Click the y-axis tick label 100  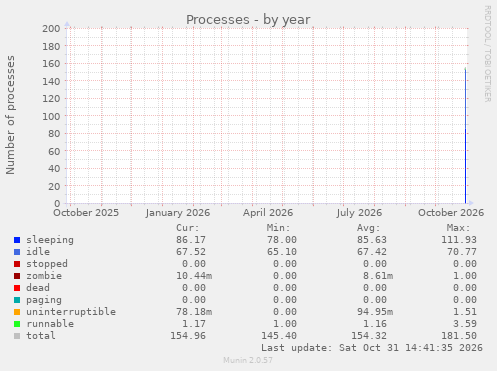click(x=51, y=116)
